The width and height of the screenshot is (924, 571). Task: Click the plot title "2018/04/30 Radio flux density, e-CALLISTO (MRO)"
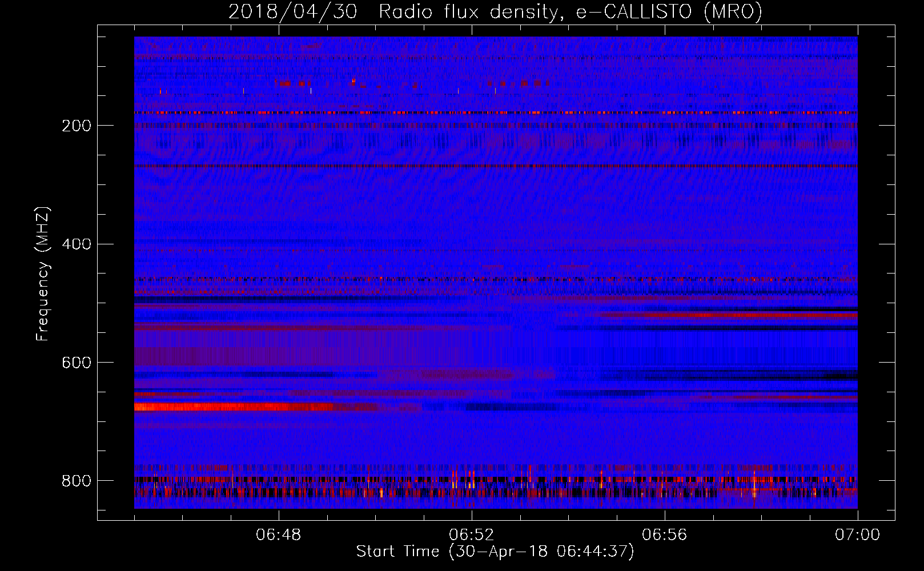point(495,11)
